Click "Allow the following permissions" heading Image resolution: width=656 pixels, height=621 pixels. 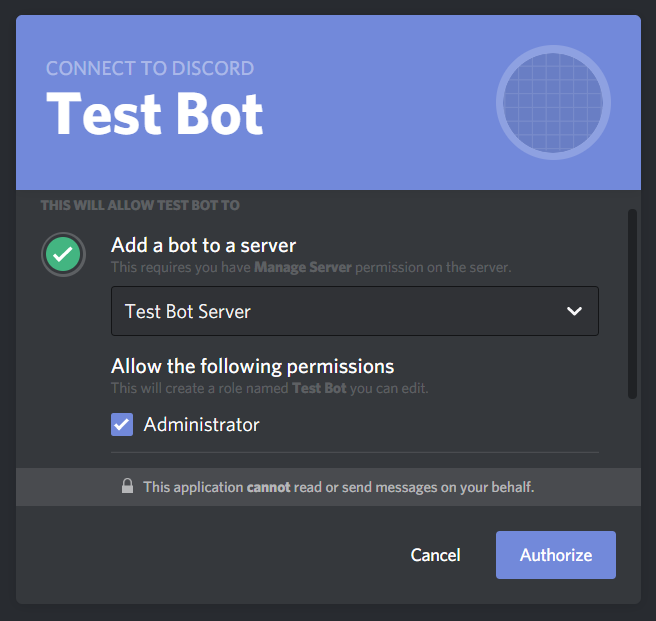[252, 366]
